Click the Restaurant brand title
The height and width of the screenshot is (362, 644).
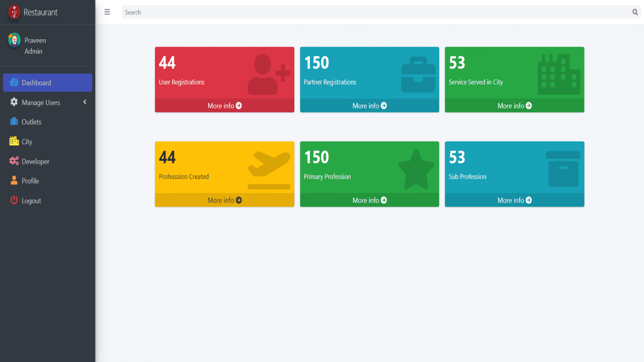pyautogui.click(x=41, y=12)
